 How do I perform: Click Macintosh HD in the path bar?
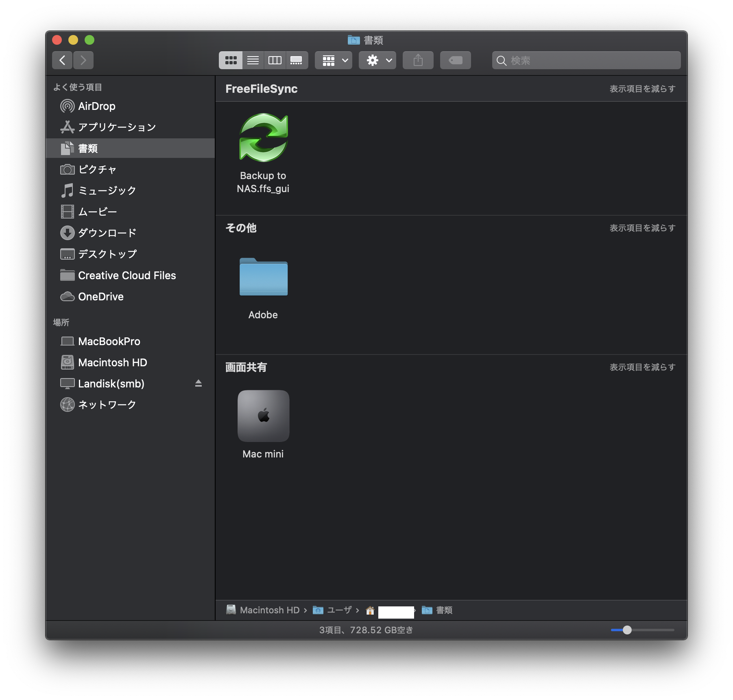tap(263, 610)
